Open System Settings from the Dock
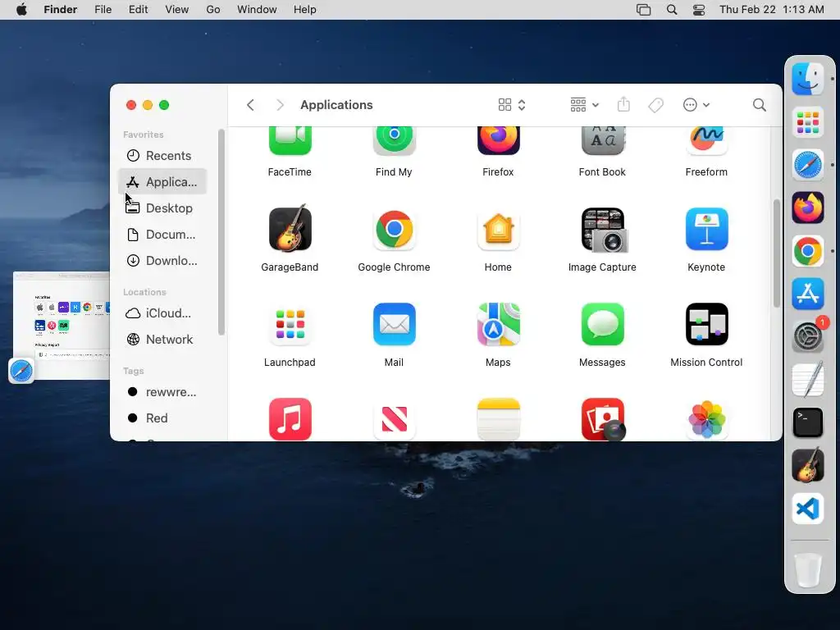This screenshot has width=840, height=630. (808, 336)
